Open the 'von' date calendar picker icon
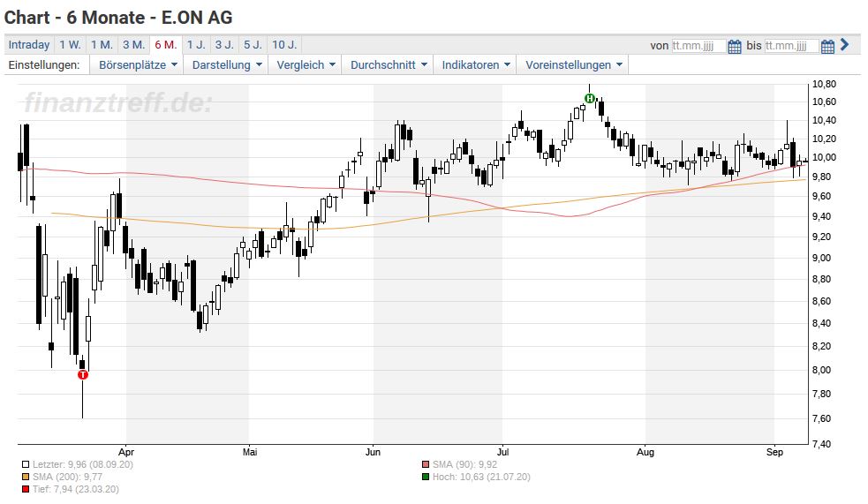 pyautogui.click(x=734, y=46)
